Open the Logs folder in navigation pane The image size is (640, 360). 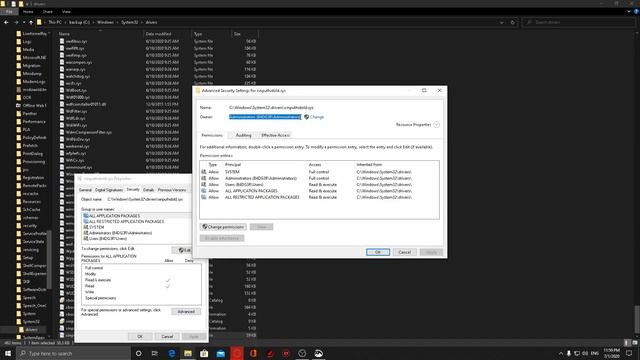click(27, 42)
